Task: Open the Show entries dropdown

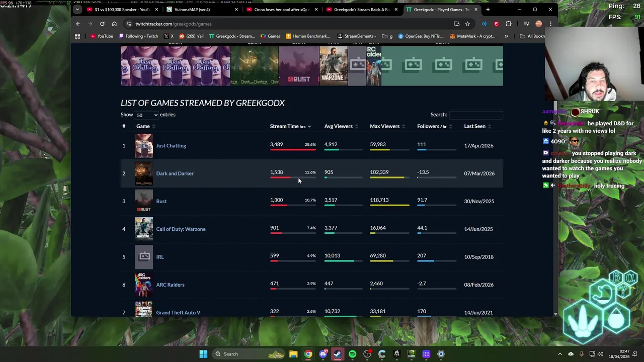Action: (146, 115)
